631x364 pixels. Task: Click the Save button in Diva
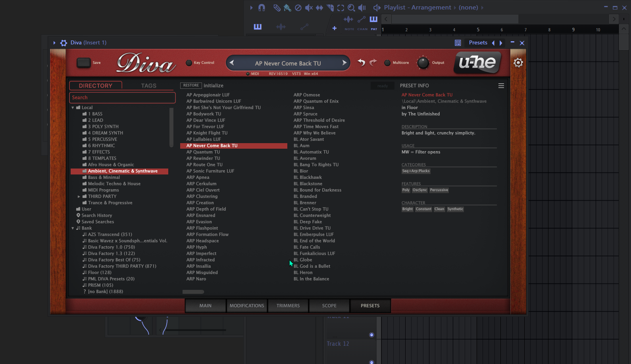click(84, 63)
